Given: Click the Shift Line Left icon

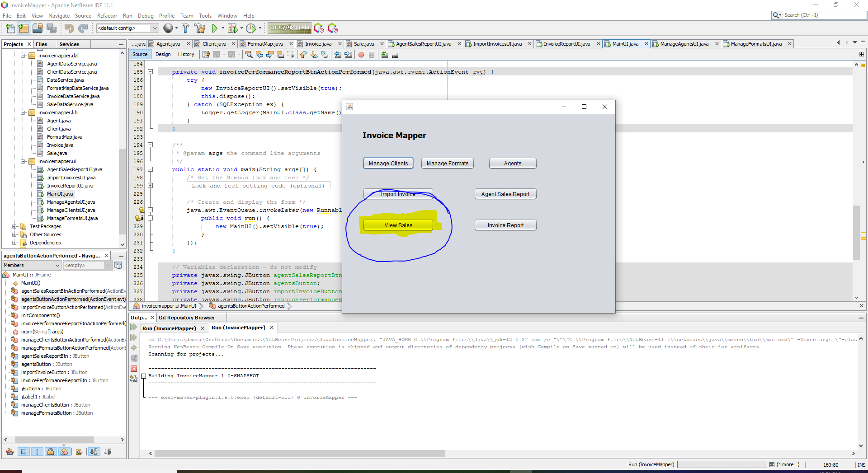Looking at the screenshot, I should [x=338, y=55].
